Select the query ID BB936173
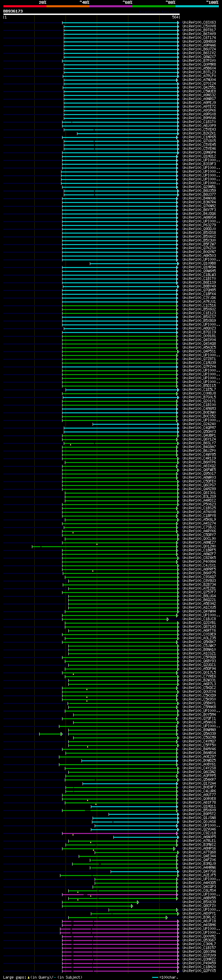 click(x=13, y=11)
